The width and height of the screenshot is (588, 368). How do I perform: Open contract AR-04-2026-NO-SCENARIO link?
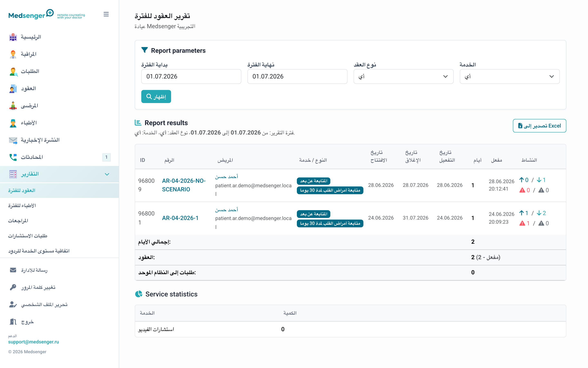(184, 185)
